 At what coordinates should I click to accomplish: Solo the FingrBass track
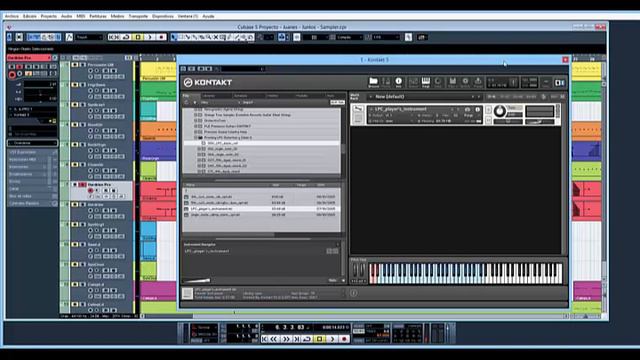click(x=82, y=84)
